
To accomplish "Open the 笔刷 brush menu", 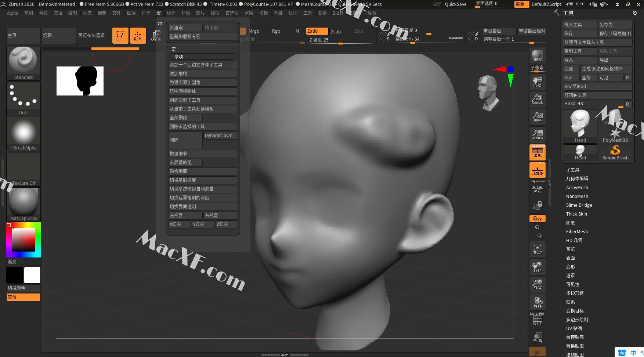I will pos(29,13).
